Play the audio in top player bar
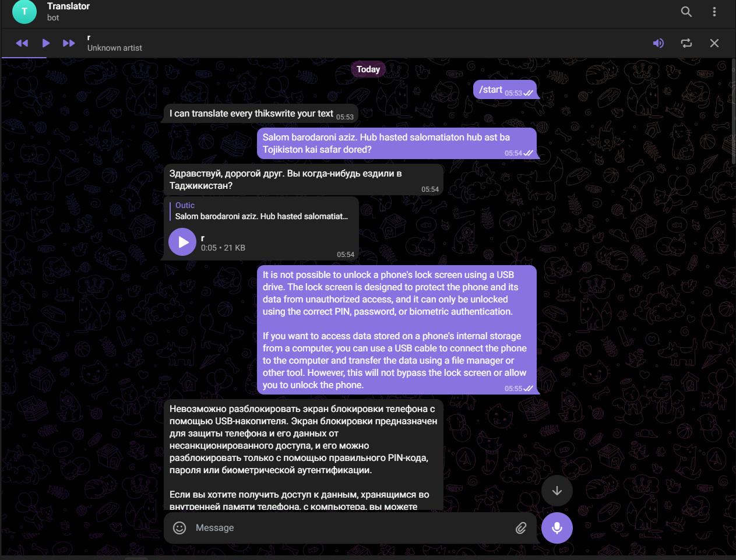736x560 pixels. 46,43
